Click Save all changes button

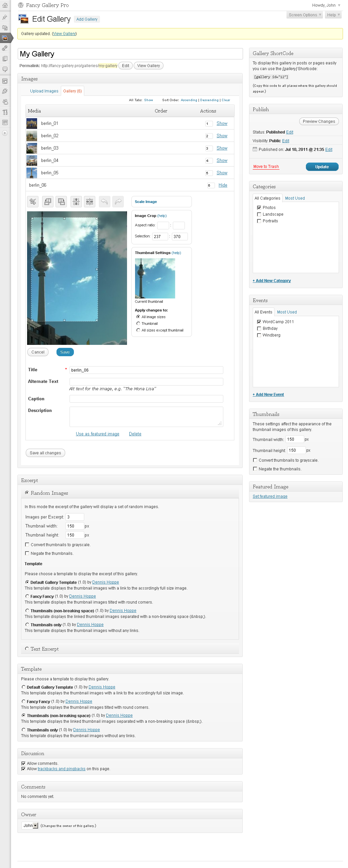coord(45,453)
